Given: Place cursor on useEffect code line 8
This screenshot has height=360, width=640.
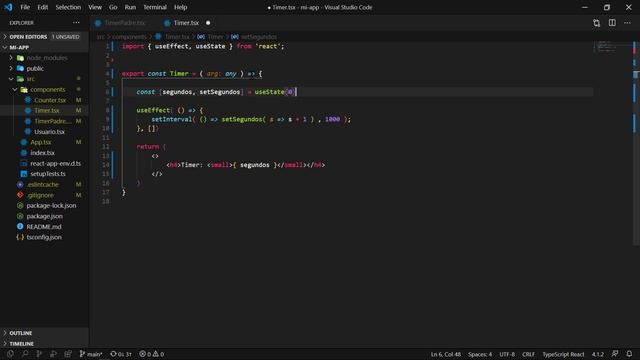Looking at the screenshot, I should 169,110.
